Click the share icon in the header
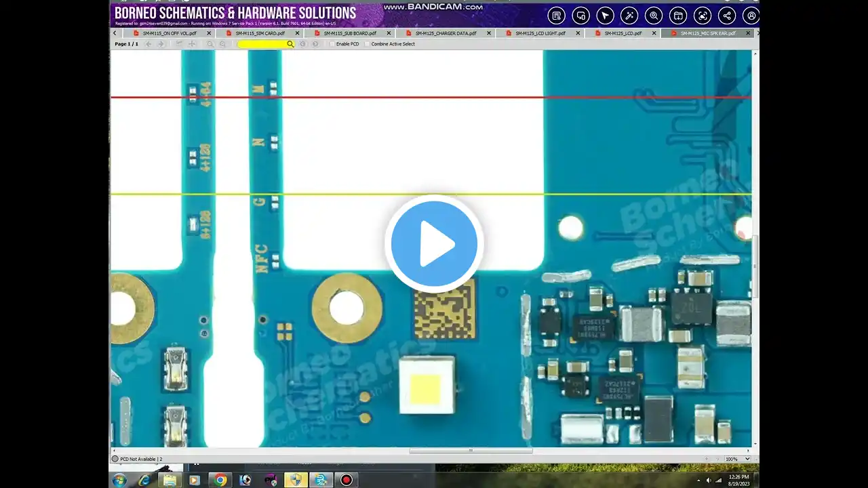This screenshot has height=488, width=868. [x=727, y=16]
